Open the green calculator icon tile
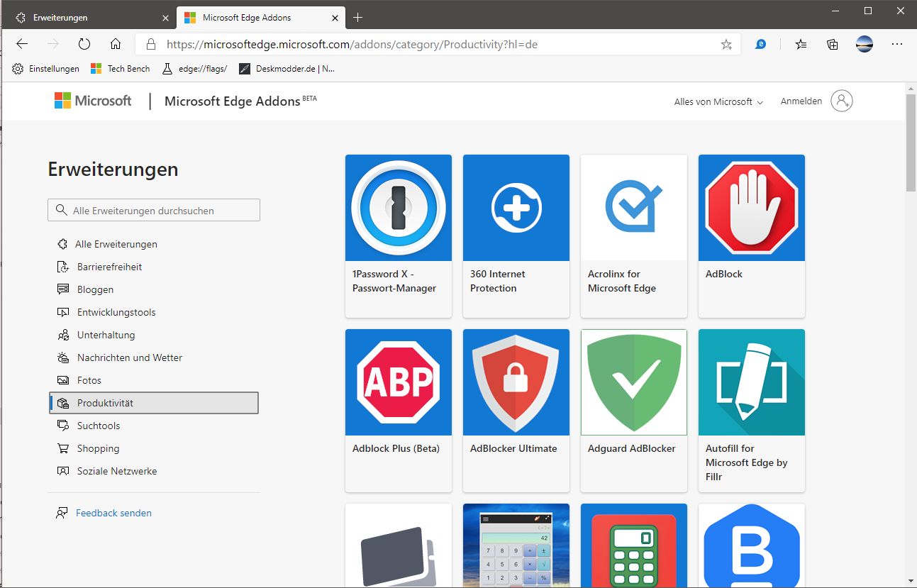This screenshot has height=588, width=917. (x=634, y=545)
